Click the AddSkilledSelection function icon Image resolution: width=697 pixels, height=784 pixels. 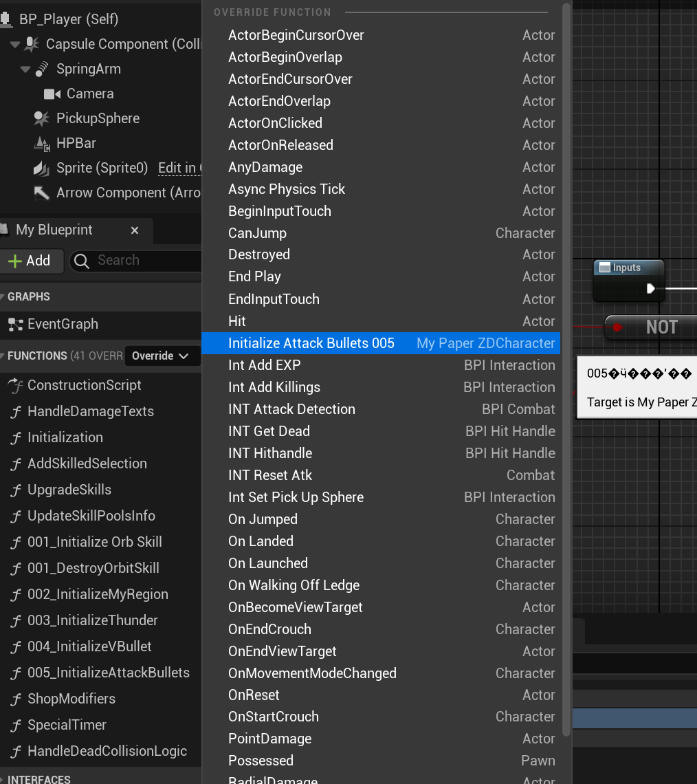click(16, 464)
